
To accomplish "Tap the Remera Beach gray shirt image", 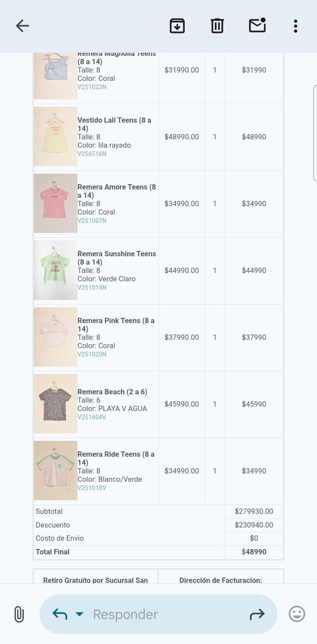I will [55, 404].
